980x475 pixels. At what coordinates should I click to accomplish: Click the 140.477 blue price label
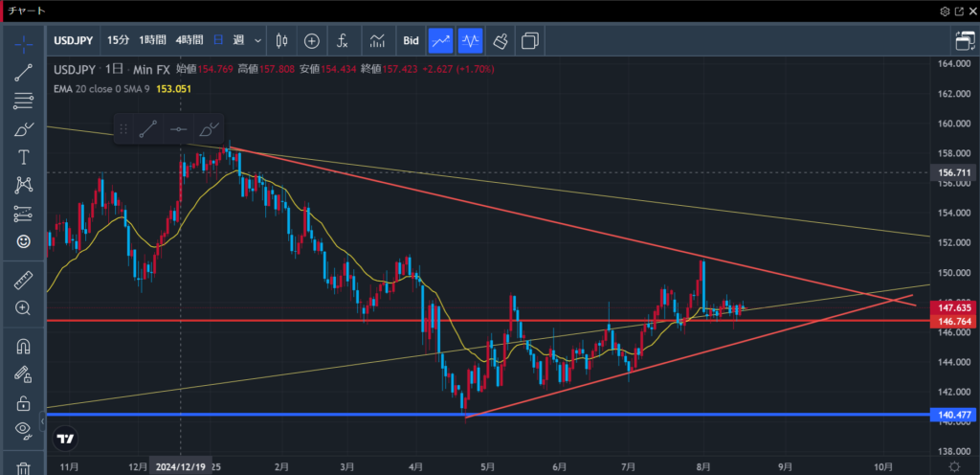(952, 415)
